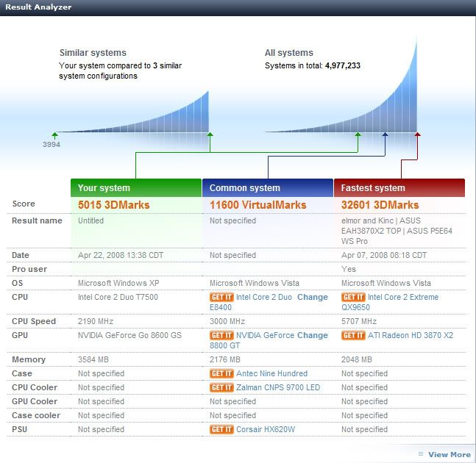The width and height of the screenshot is (476, 463).
Task: Click blue Common system marker on All systems chart
Action: (385, 135)
